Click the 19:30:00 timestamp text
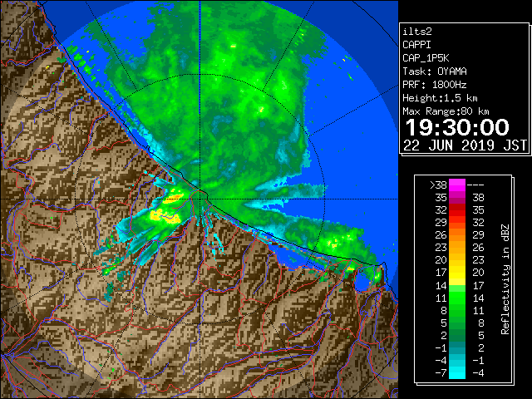This screenshot has width=532, height=399. pos(457,127)
